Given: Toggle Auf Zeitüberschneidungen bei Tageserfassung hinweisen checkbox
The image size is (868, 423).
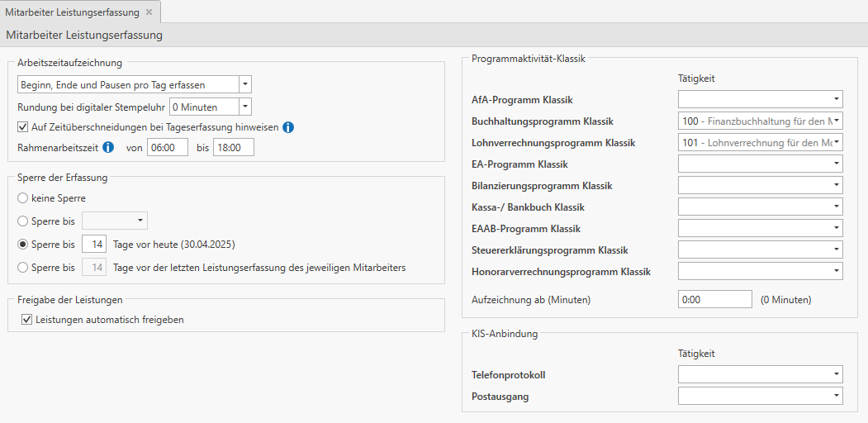Looking at the screenshot, I should click(22, 127).
